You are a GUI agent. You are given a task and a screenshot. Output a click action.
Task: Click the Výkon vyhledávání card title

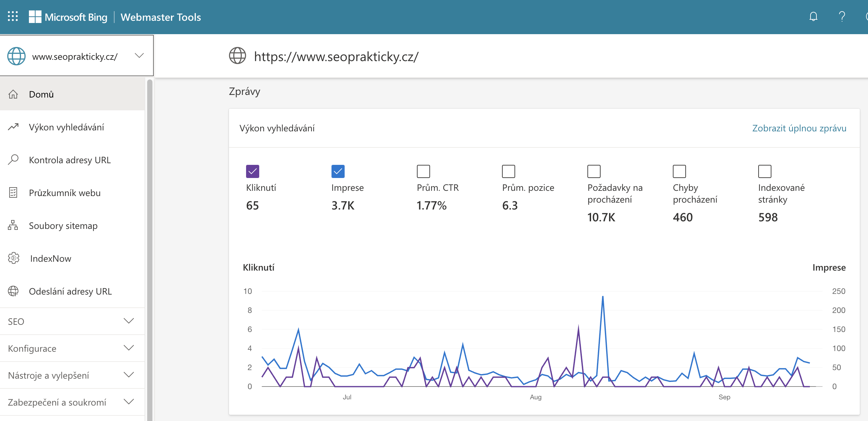[x=277, y=128]
